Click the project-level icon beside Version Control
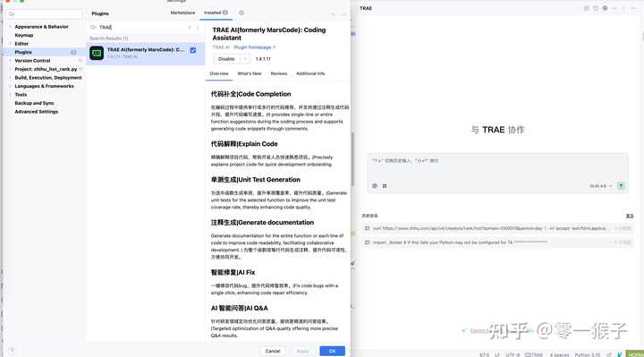The height and width of the screenshot is (357, 644). tap(80, 61)
